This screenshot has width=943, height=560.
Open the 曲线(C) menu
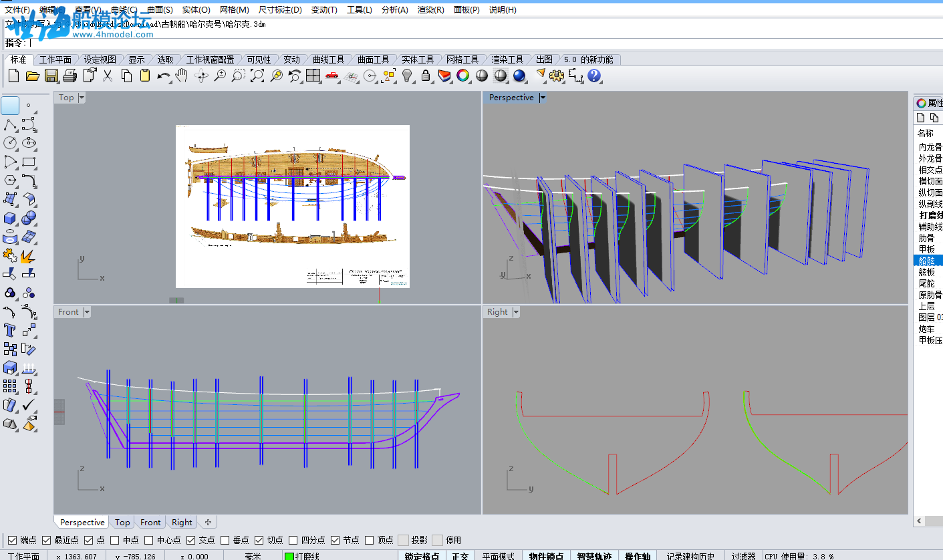(x=124, y=10)
